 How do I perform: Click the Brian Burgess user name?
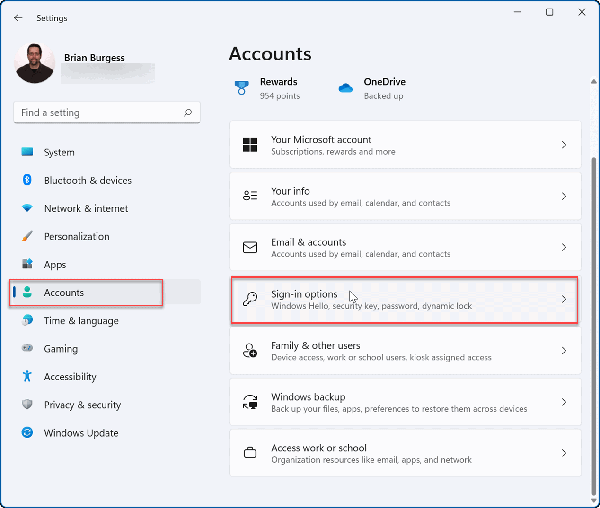pyautogui.click(x=94, y=57)
